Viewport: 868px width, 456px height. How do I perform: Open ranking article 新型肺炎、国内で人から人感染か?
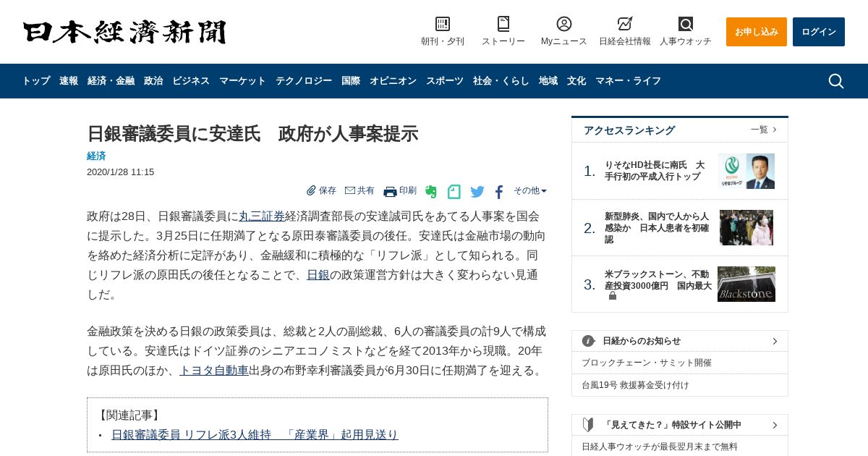pyautogui.click(x=657, y=228)
